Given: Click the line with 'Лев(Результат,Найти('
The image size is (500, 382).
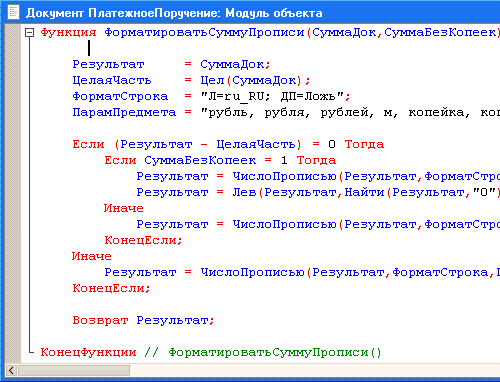Looking at the screenshot, I should 318,192.
